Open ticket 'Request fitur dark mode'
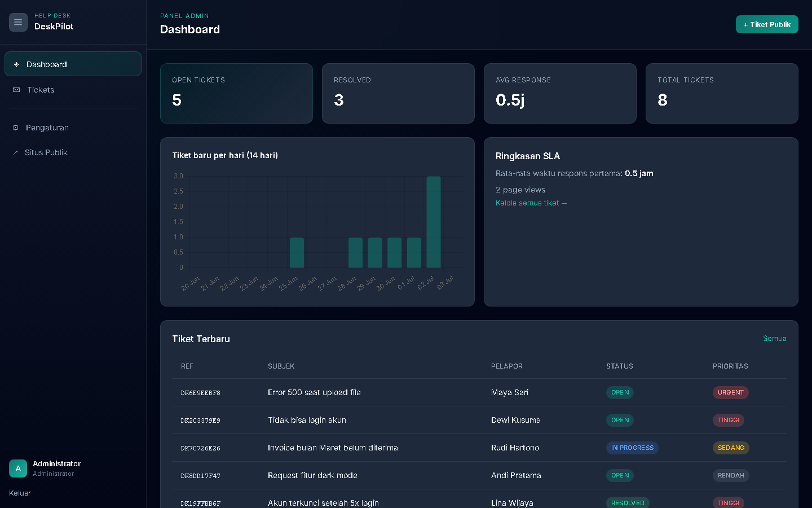The image size is (812, 508). pos(312,475)
